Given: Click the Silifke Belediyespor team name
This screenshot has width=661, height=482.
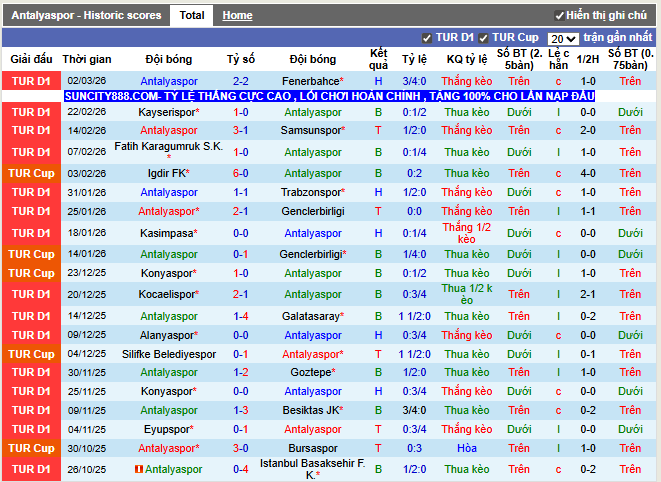Looking at the screenshot, I should (x=169, y=354).
